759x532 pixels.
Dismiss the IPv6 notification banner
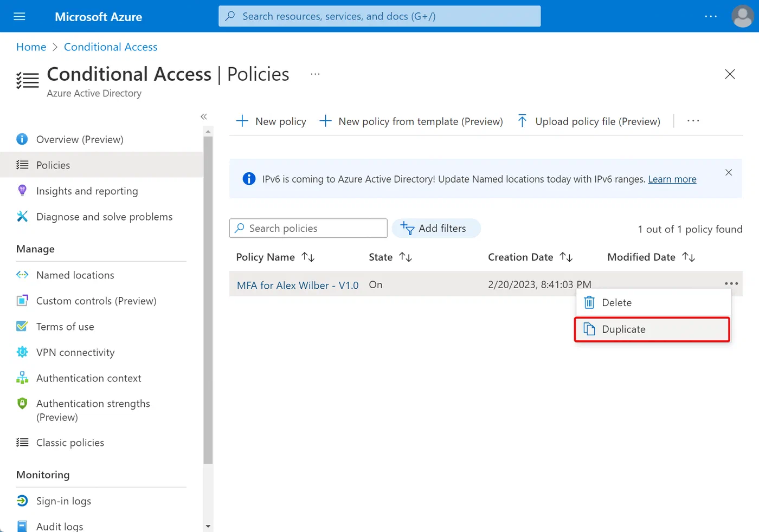click(x=729, y=172)
